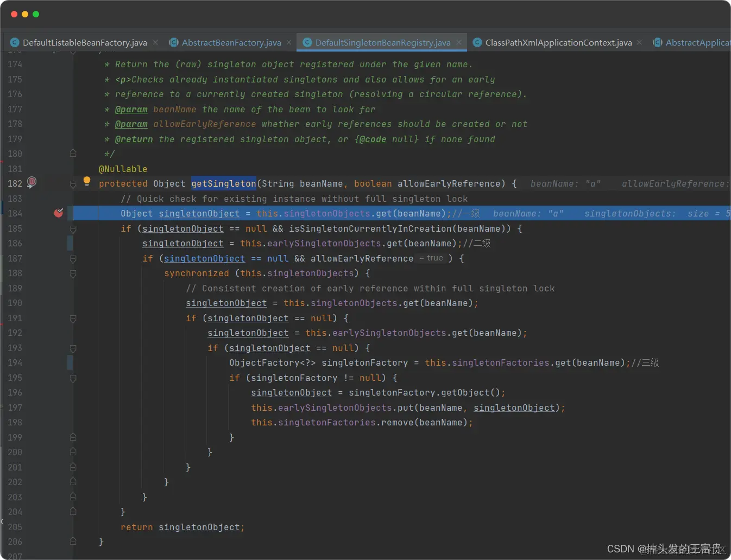Select the DefaultSingletonBeanRegistry.java tab
This screenshot has width=731, height=560.
383,42
